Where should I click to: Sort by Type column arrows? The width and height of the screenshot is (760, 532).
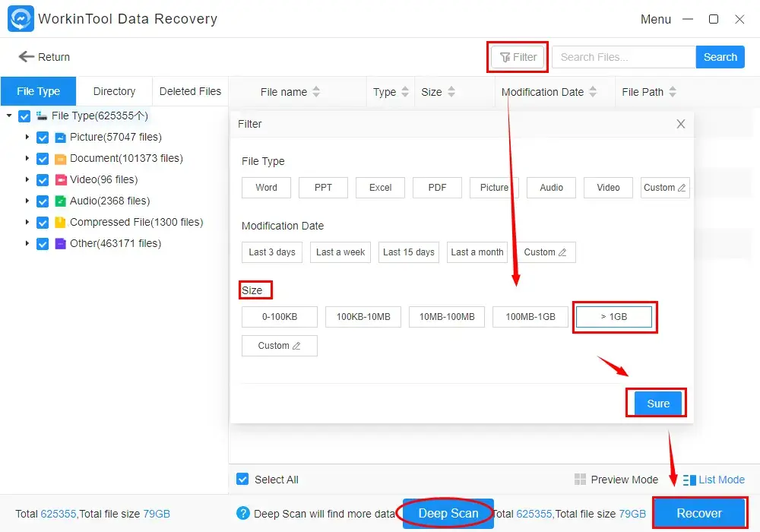click(405, 91)
